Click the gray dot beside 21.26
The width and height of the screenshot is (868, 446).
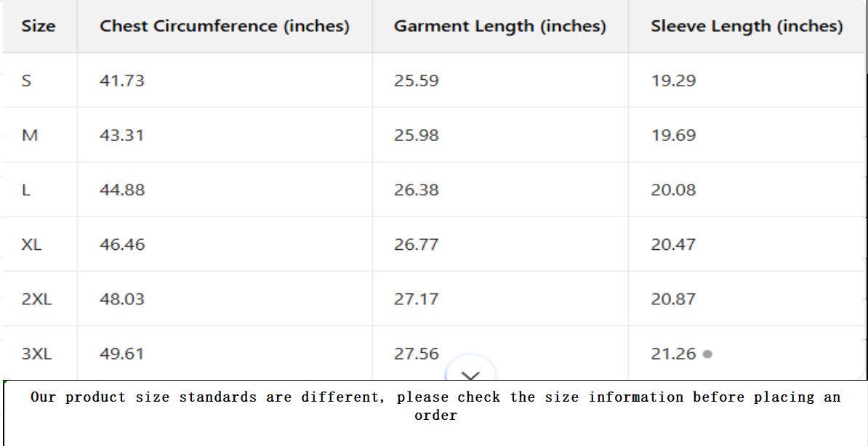pos(707,354)
